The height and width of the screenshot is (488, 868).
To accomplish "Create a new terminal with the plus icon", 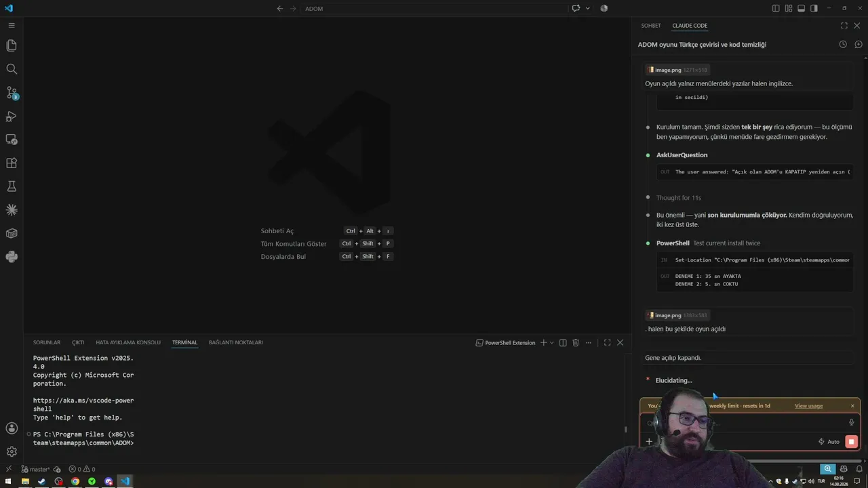I will (x=543, y=343).
